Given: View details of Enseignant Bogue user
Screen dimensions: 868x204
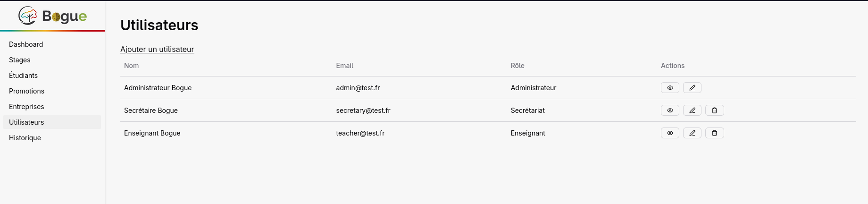Looking at the screenshot, I should coord(670,133).
